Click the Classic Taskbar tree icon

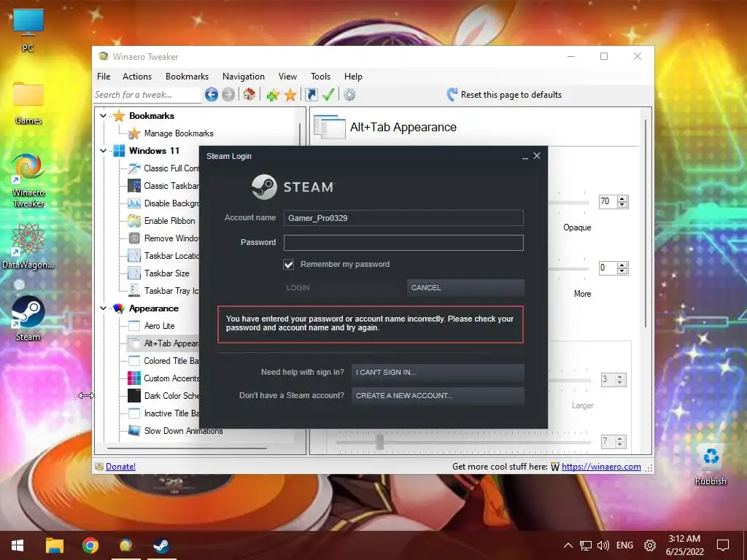coord(134,186)
